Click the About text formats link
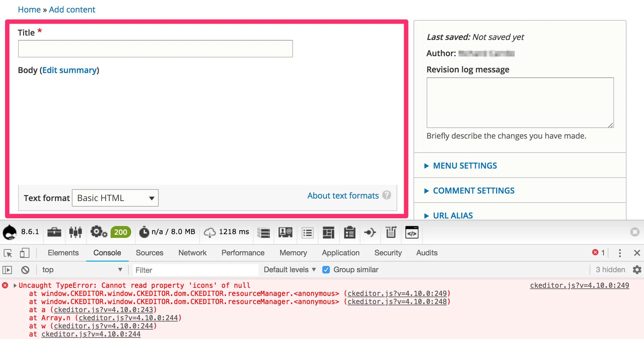Screen dimensions: 644x339 click(x=343, y=196)
